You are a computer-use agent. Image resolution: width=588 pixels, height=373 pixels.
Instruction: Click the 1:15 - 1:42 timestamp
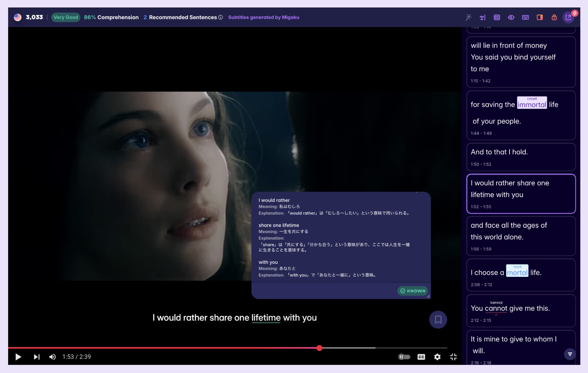[x=481, y=81]
